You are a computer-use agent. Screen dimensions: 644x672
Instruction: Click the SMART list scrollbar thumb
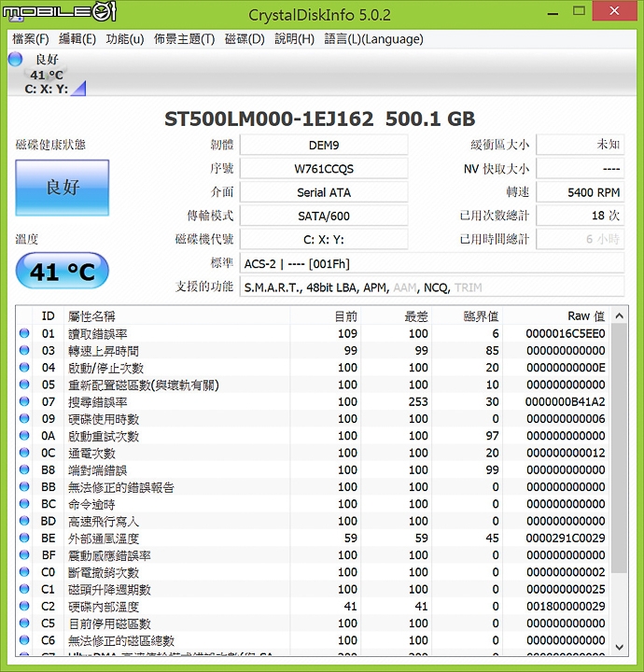coord(619,448)
